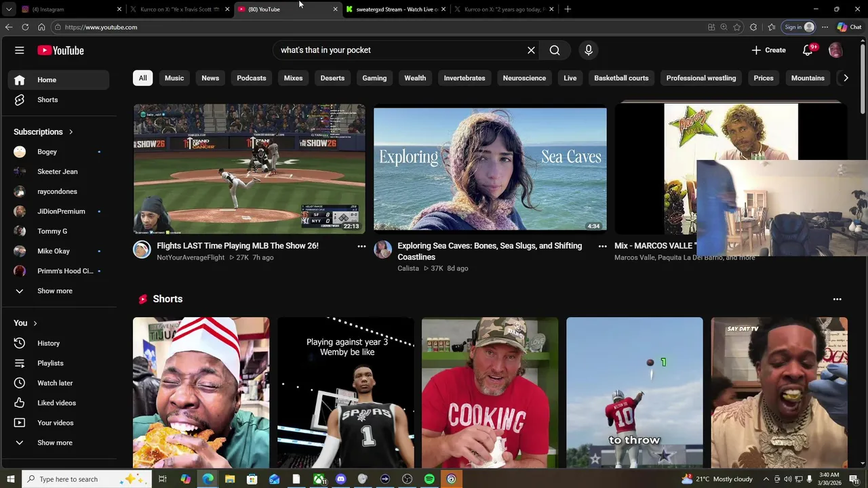The image size is (868, 488).
Task: Open more options for the MLB The Show video
Action: pos(361,247)
